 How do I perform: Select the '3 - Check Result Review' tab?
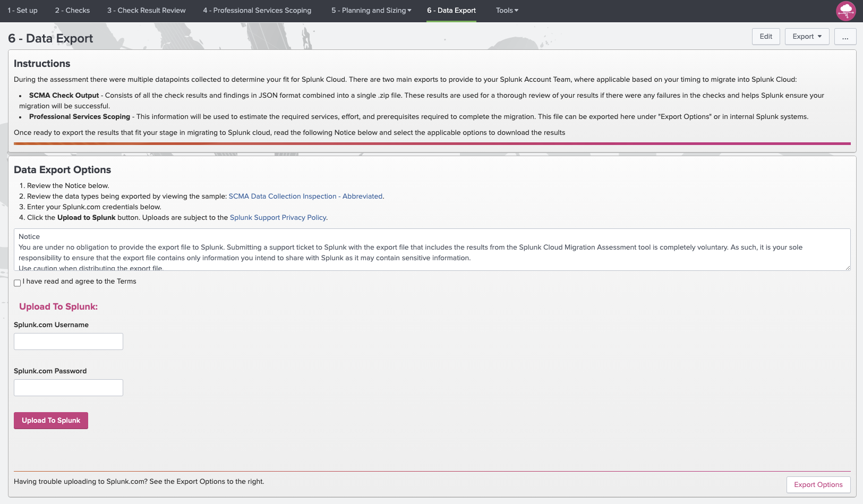tap(146, 10)
